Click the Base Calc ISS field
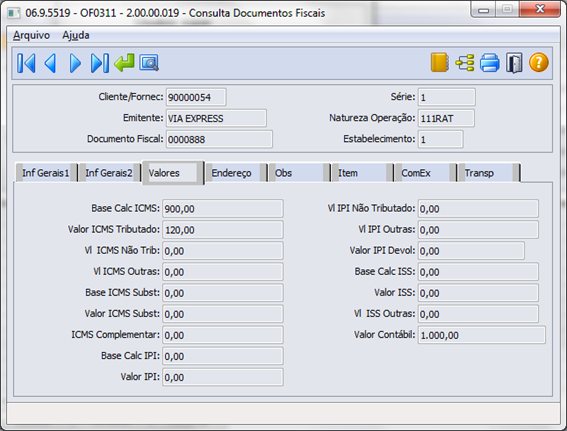The height and width of the screenshot is (431, 567). [x=478, y=272]
